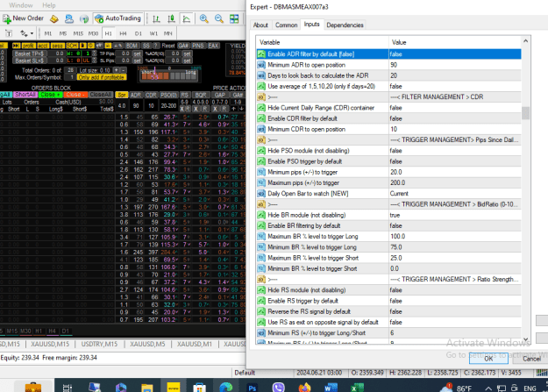Viewport: 548px width, 392px height.
Task: Click the CDR column filter header
Action: (151, 95)
